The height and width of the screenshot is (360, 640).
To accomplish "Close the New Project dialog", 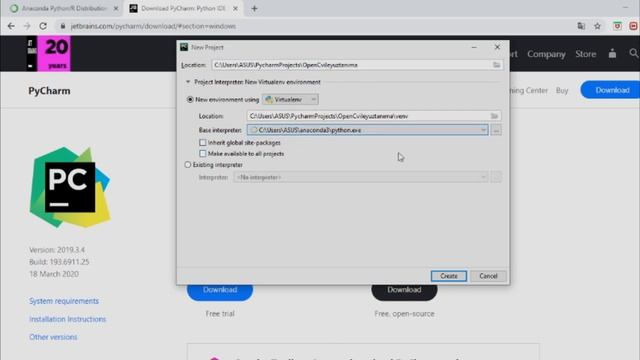I will click(497, 47).
